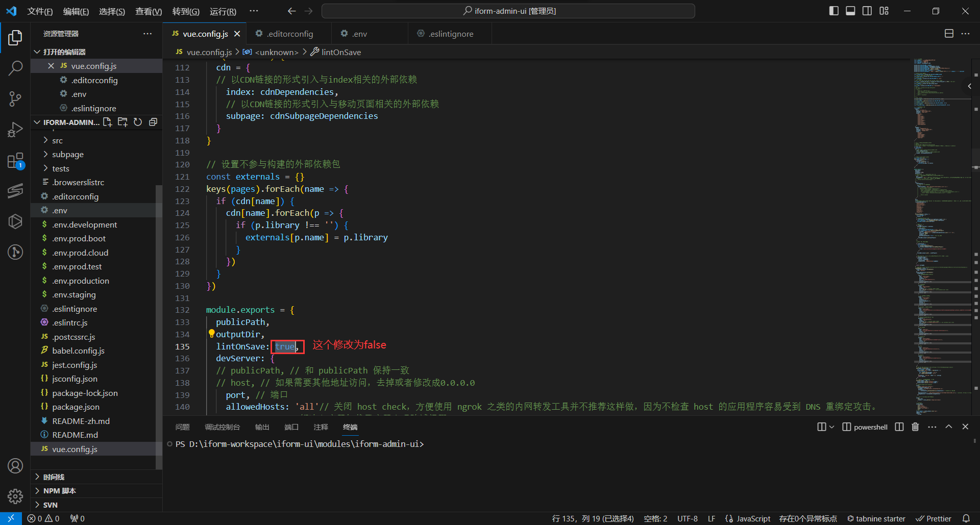Image resolution: width=980 pixels, height=525 pixels.
Task: Open the terminal launch profile dropdown
Action: (x=832, y=427)
